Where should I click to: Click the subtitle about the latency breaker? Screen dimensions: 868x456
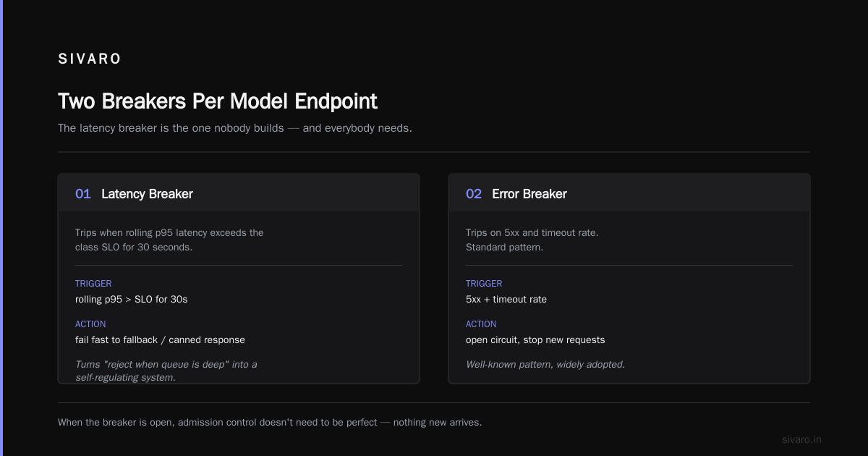(x=235, y=128)
